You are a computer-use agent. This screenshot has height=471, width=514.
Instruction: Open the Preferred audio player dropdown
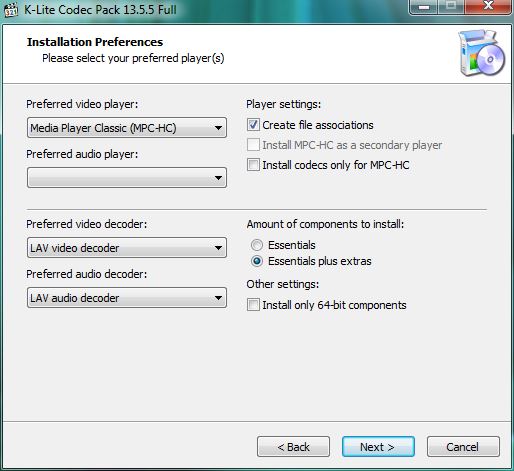(127, 178)
